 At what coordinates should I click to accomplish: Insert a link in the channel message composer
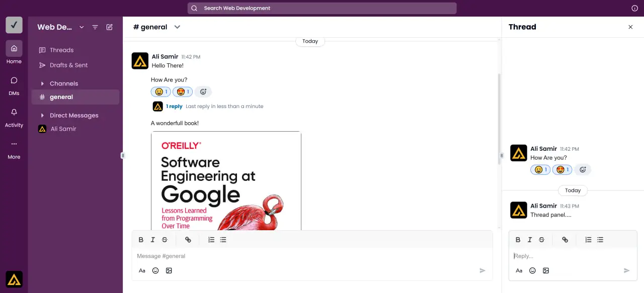point(188,240)
